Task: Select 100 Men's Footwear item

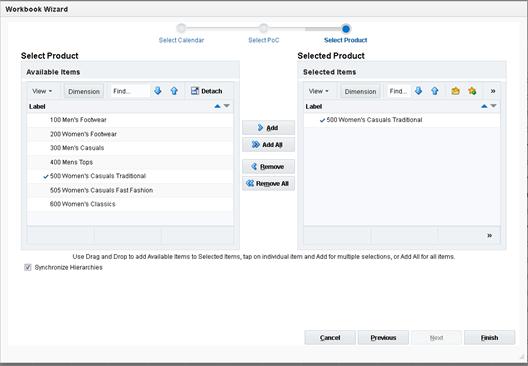Action: pyautogui.click(x=130, y=120)
